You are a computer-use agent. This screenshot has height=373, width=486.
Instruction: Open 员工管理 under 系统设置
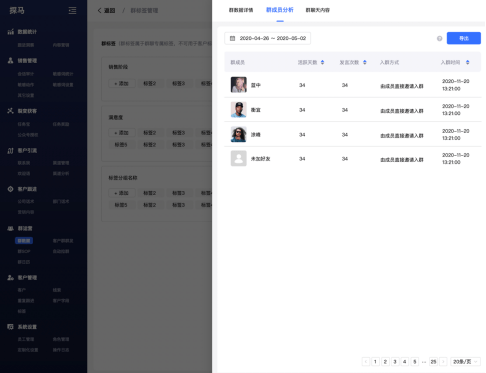tap(26, 339)
